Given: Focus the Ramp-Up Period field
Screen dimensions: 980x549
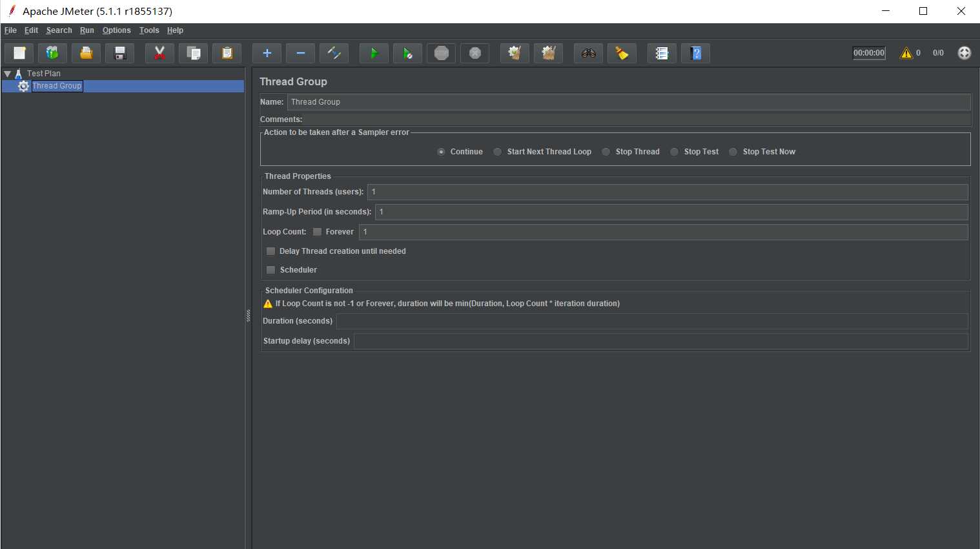Looking at the screenshot, I should 671,212.
